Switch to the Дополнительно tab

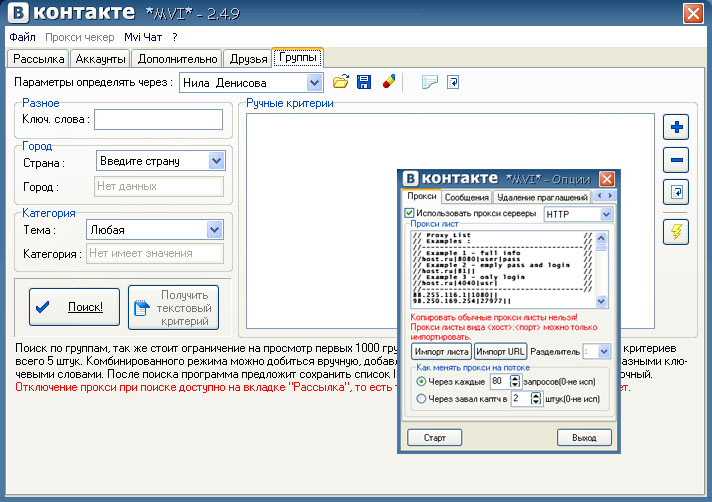(x=177, y=59)
